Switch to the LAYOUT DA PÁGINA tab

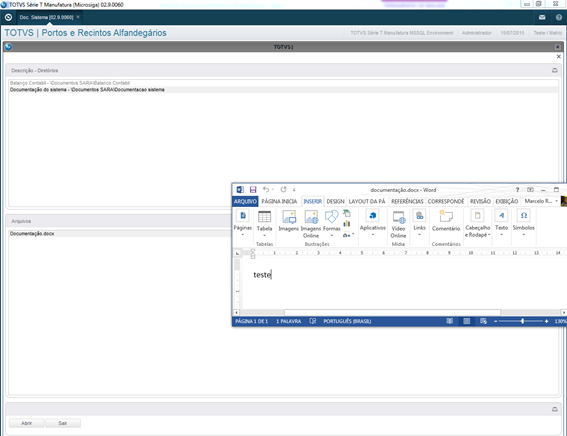(x=367, y=201)
